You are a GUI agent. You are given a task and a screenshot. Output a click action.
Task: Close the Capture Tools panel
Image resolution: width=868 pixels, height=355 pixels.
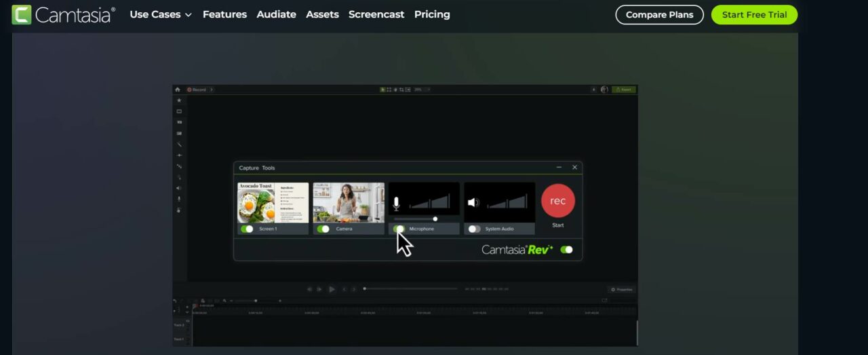click(x=574, y=167)
